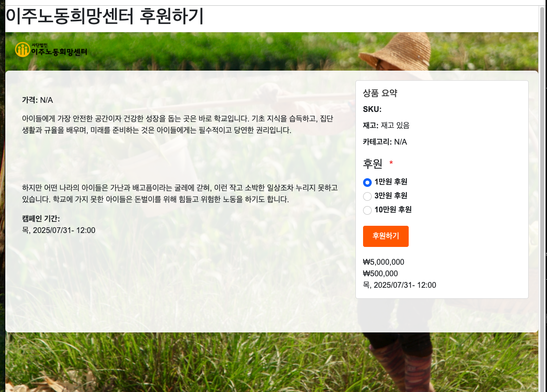This screenshot has height=392, width=547.
Task: Click the straw hat in banner photo
Action: tap(396, 50)
